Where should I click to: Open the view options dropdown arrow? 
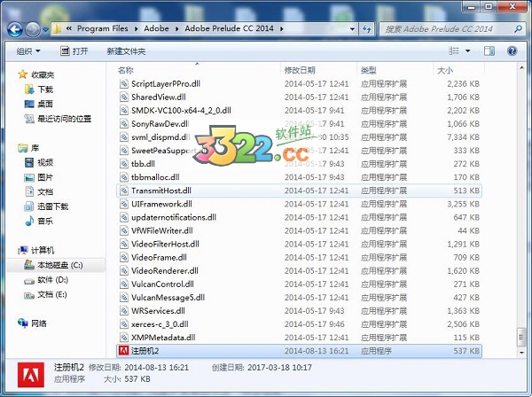click(468, 51)
